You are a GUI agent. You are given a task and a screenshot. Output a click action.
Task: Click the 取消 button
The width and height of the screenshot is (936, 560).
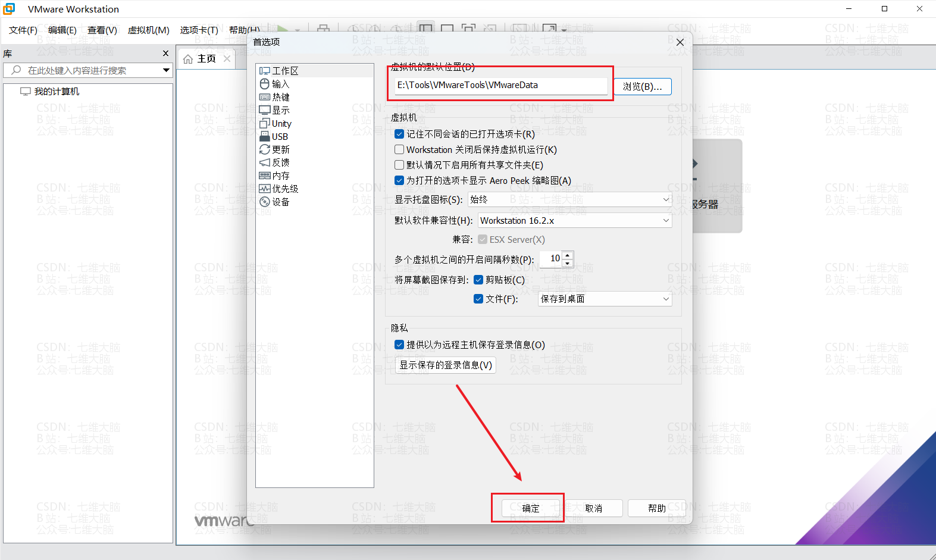tap(593, 508)
